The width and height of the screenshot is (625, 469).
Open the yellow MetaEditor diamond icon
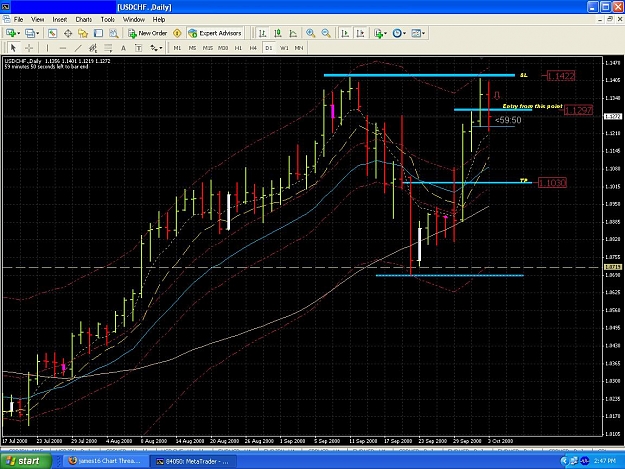coord(177,33)
